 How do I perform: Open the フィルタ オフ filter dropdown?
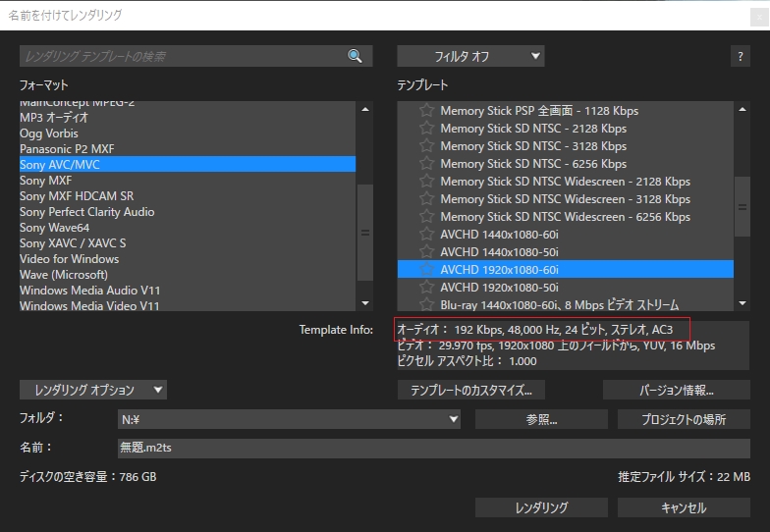470,57
